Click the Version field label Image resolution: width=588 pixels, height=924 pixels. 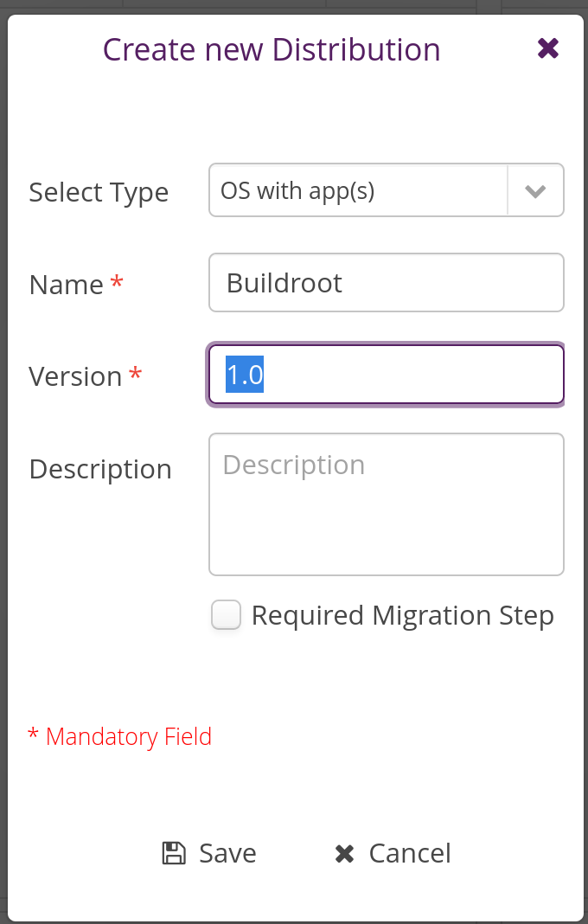75,377
